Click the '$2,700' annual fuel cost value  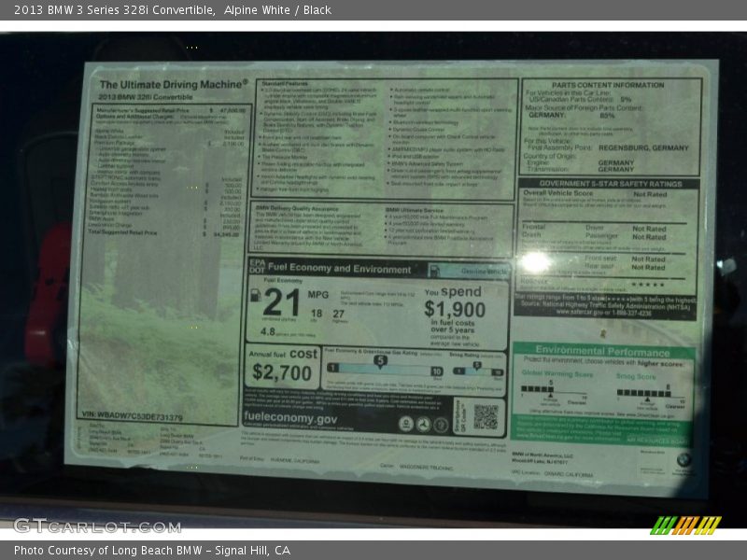coord(282,372)
